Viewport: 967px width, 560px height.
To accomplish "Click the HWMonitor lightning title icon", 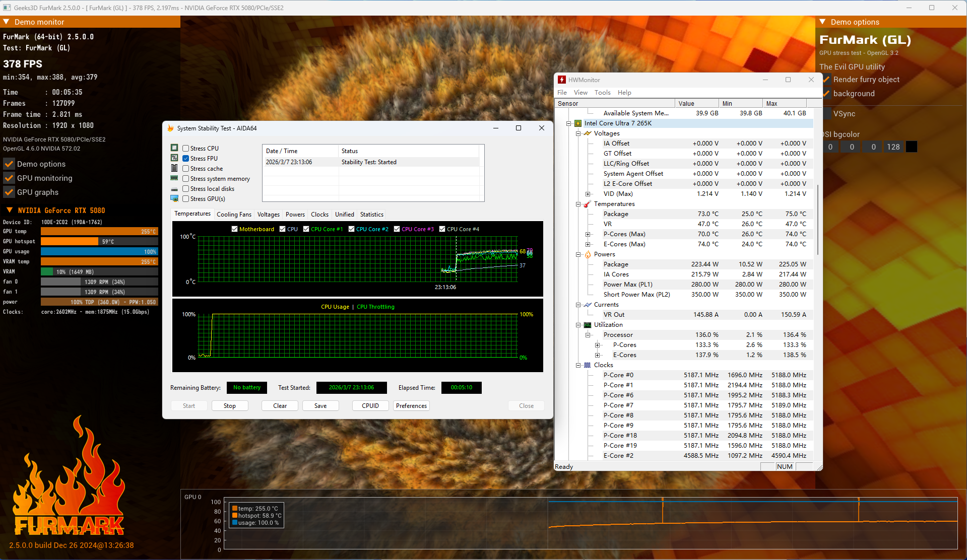I will 562,80.
